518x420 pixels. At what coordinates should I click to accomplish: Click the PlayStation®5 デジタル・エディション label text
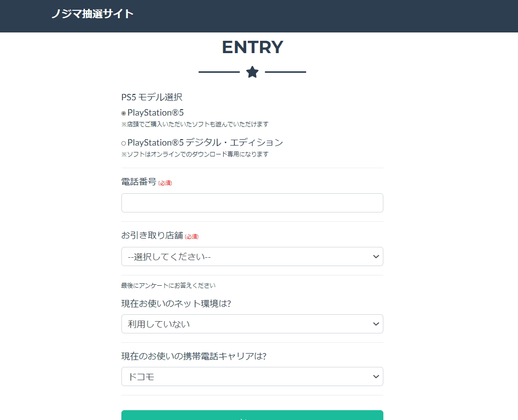point(205,143)
